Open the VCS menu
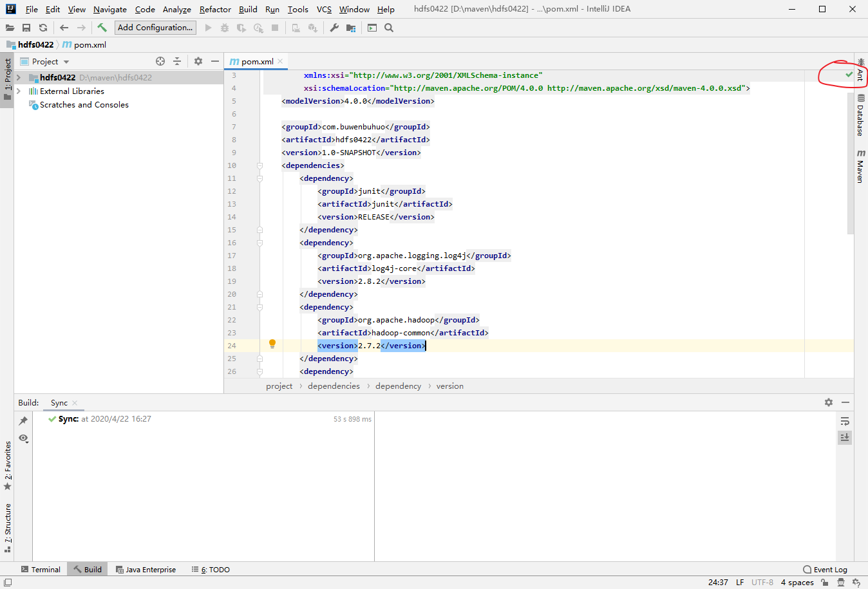This screenshot has height=589, width=868. [324, 9]
